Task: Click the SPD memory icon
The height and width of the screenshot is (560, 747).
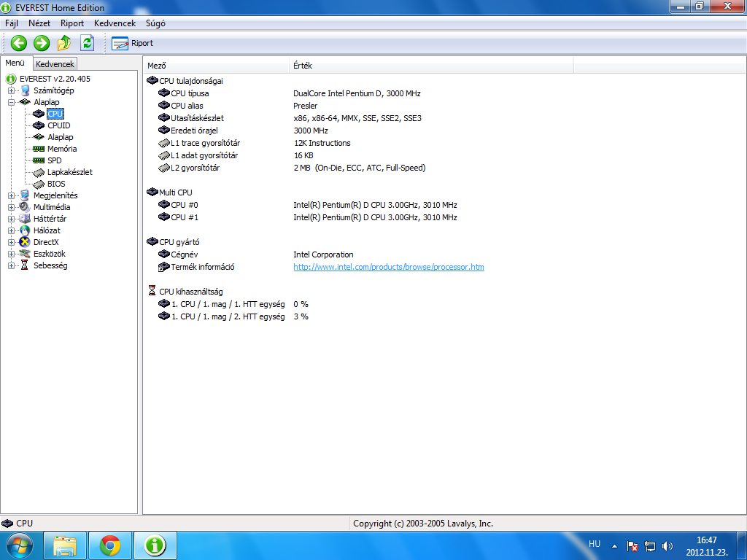Action: 39,160
